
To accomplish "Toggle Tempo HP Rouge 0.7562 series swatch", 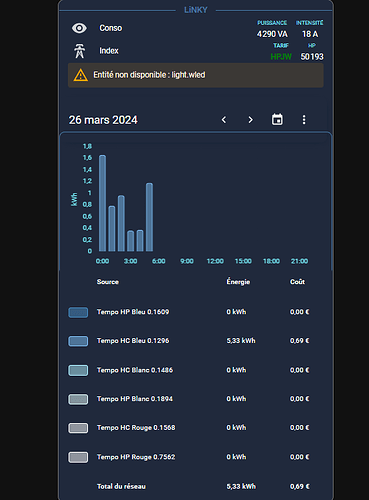I will click(78, 457).
